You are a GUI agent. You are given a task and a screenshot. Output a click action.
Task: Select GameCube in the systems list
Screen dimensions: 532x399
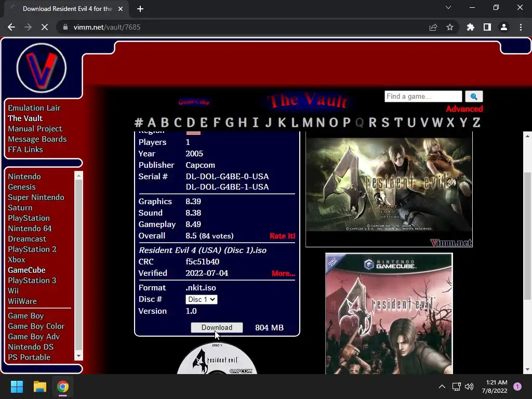[26, 270]
